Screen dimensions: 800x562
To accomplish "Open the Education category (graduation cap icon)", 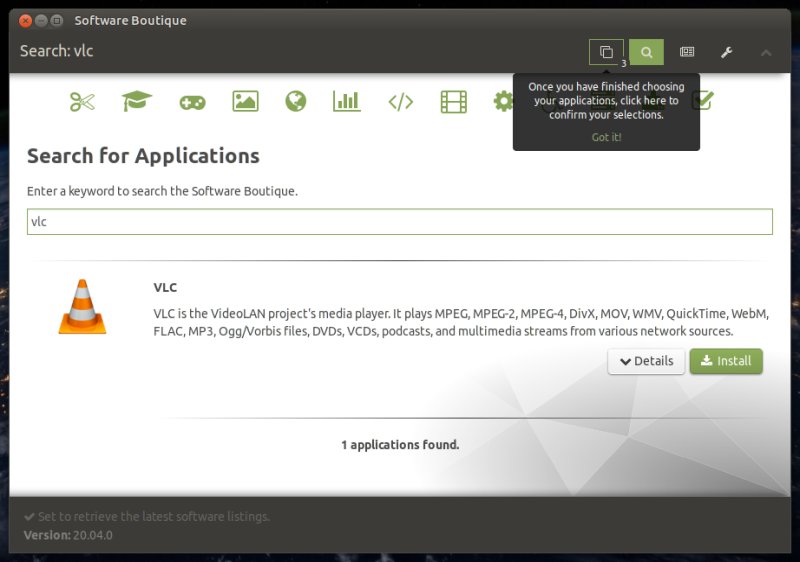I will 136,101.
